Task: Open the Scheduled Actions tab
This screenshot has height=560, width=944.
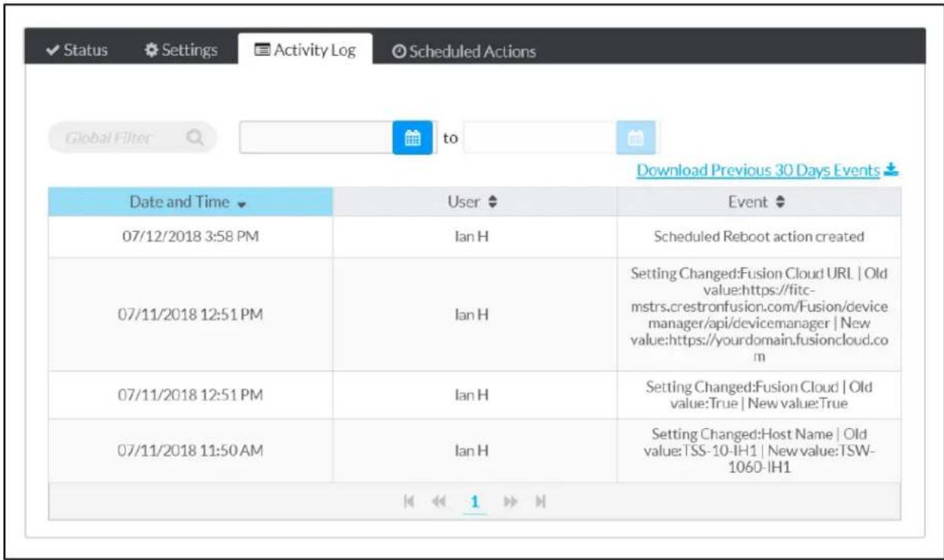Action: [464, 52]
